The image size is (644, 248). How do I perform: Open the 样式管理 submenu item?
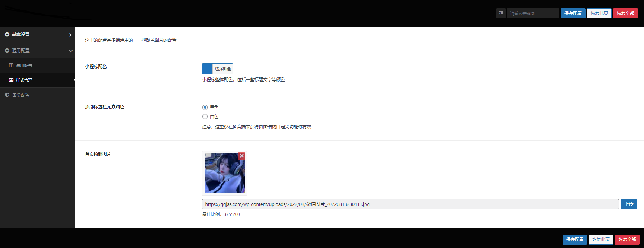click(x=24, y=80)
